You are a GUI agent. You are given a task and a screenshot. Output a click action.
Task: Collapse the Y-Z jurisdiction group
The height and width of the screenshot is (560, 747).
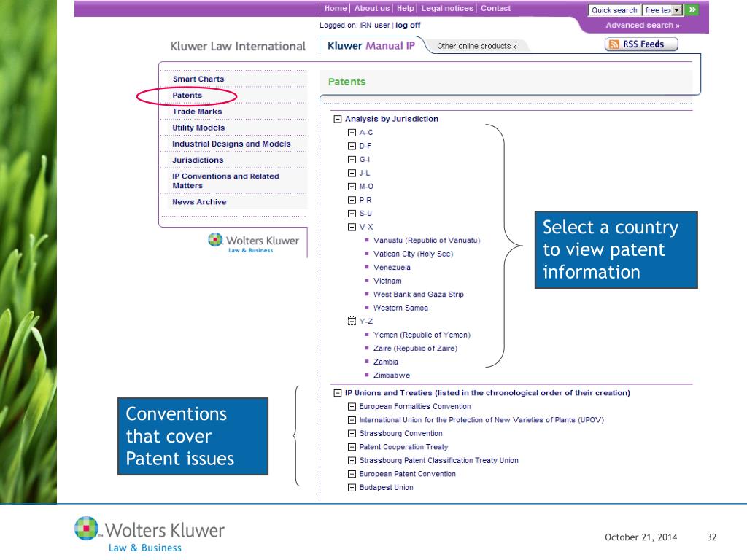352,322
